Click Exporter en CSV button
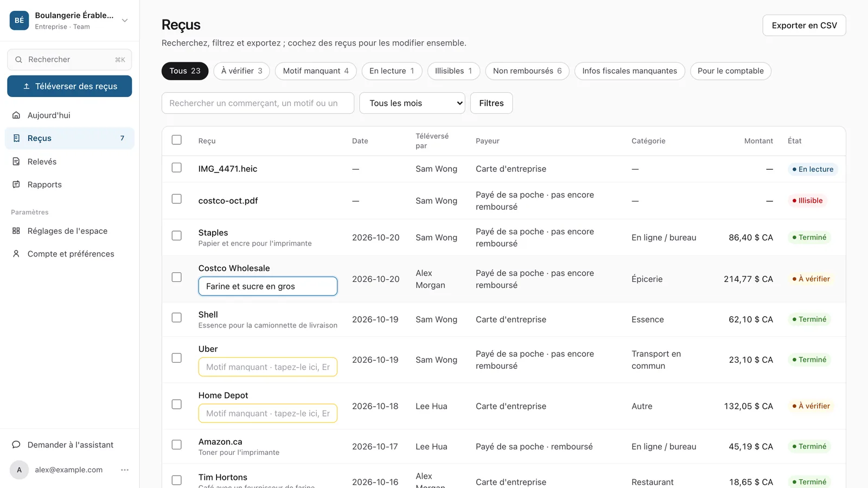The height and width of the screenshot is (488, 868). tap(805, 25)
